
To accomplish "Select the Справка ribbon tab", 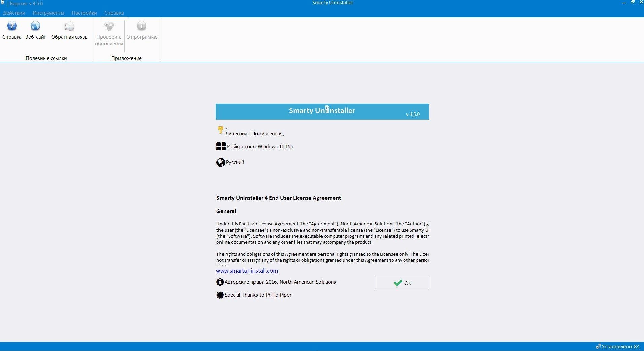I will [114, 13].
